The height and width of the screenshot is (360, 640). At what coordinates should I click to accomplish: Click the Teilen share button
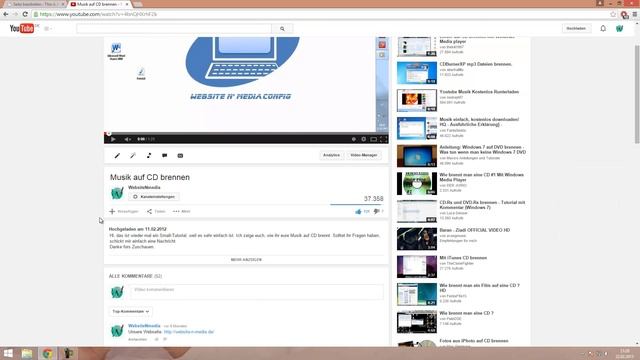[156, 211]
